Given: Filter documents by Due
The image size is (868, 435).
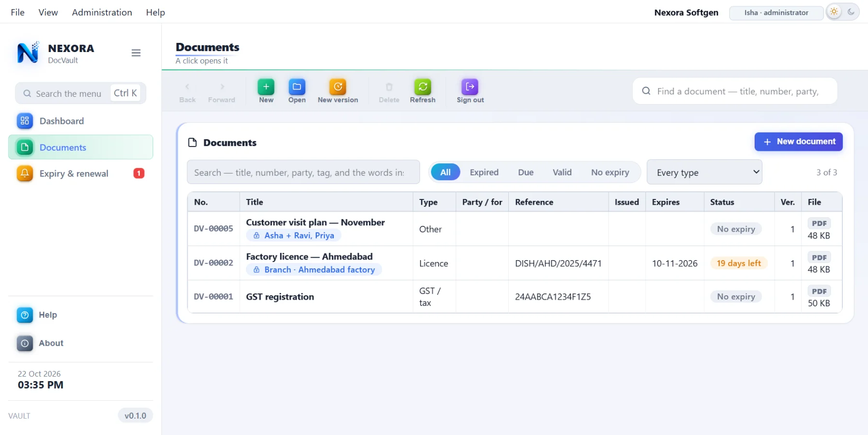Looking at the screenshot, I should pyautogui.click(x=526, y=172).
